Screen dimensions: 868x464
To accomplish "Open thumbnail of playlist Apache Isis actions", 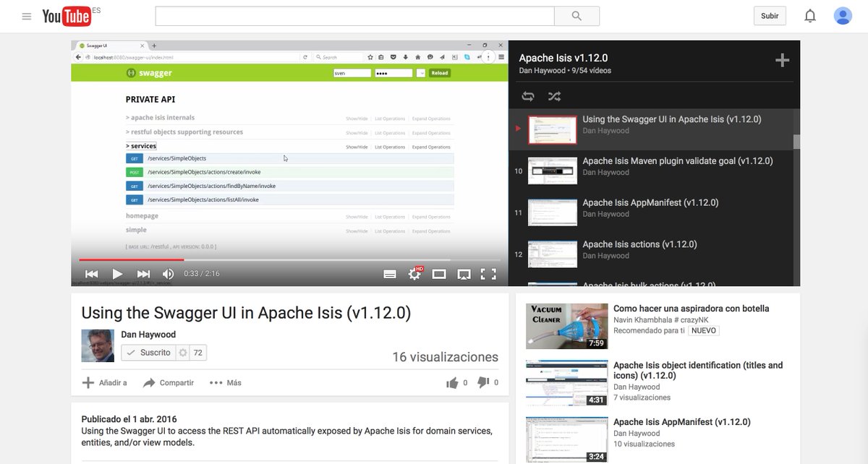I will coord(553,254).
